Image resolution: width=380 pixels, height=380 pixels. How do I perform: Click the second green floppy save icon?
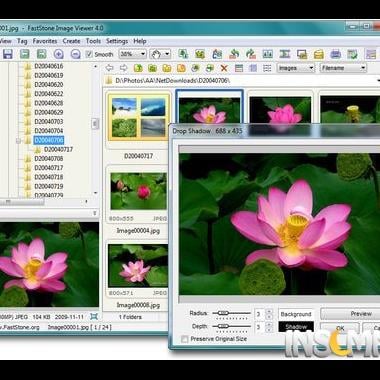[x=25, y=54]
